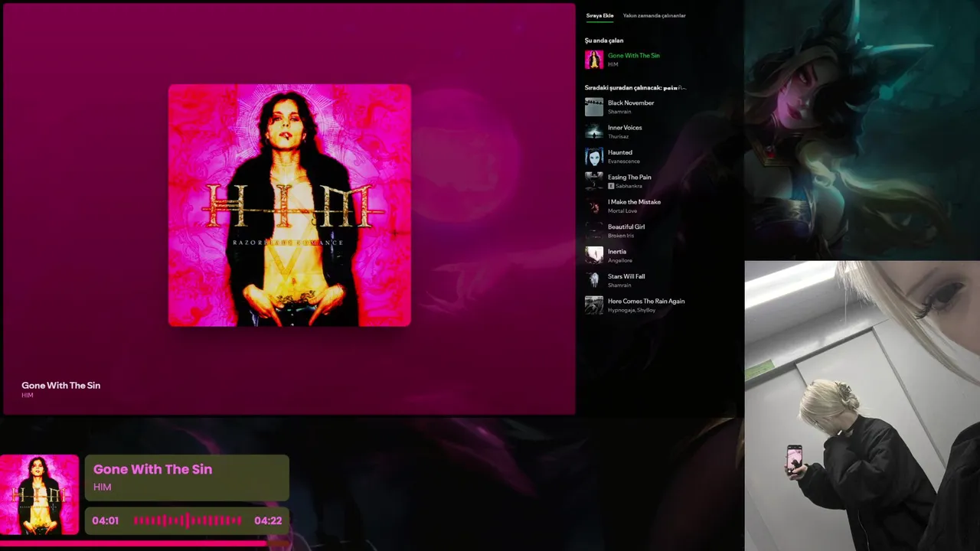This screenshot has height=551, width=980.
Task: Click Gone With The Sin overlay widget title
Action: (x=152, y=469)
